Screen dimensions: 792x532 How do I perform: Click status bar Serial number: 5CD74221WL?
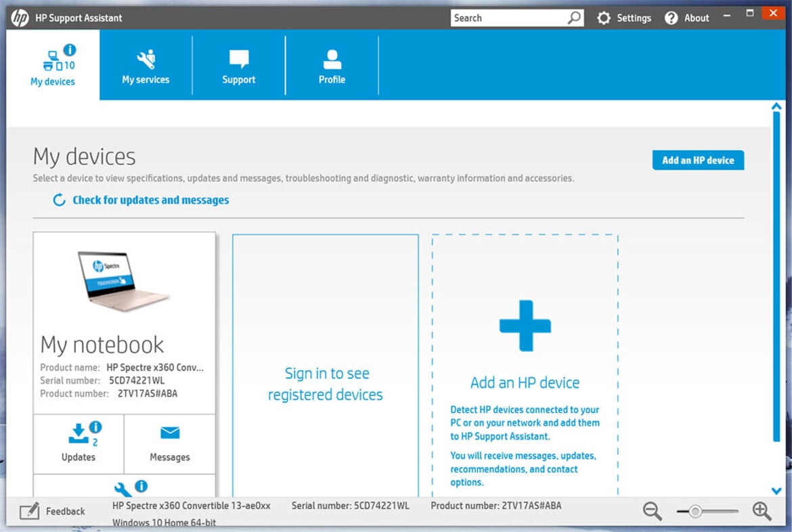point(351,506)
